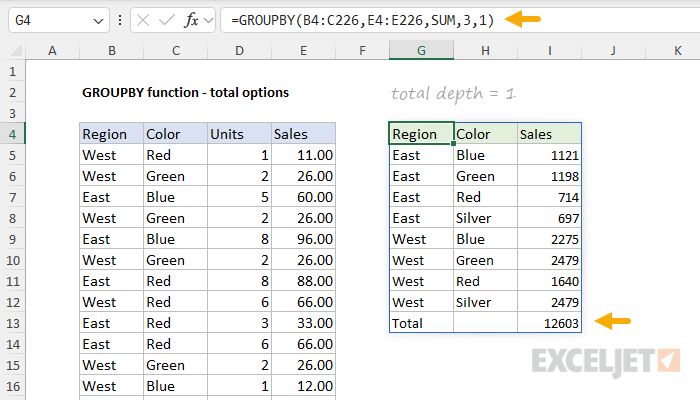Screen dimensions: 700x400
Task: Click 'West' in row 5 of source table
Action: tap(112, 155)
